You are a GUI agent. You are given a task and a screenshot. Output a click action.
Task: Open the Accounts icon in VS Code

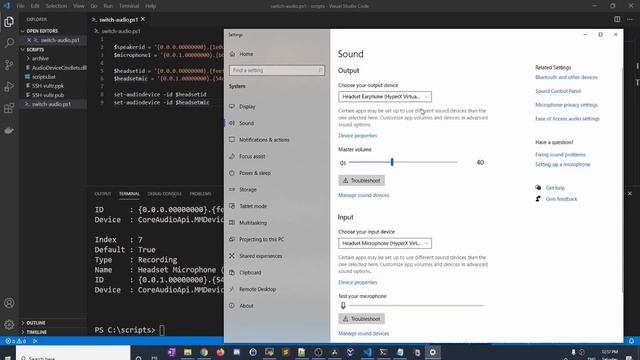coord(9,303)
